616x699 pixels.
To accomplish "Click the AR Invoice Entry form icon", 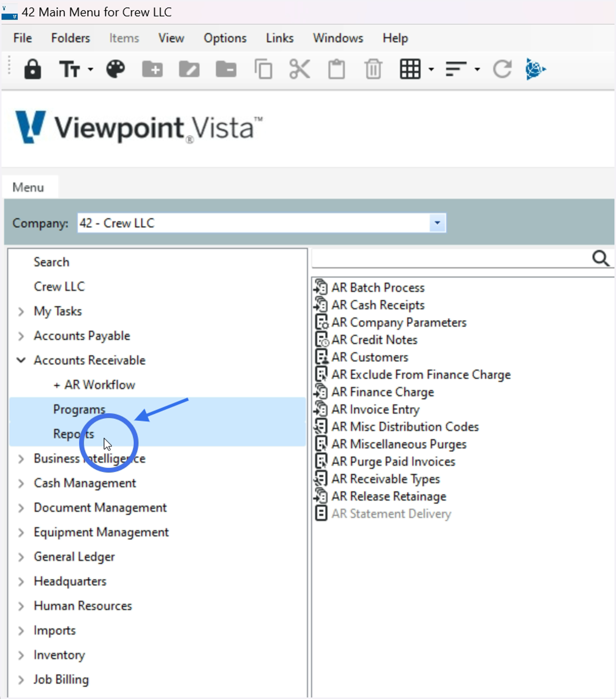I will 321,410.
